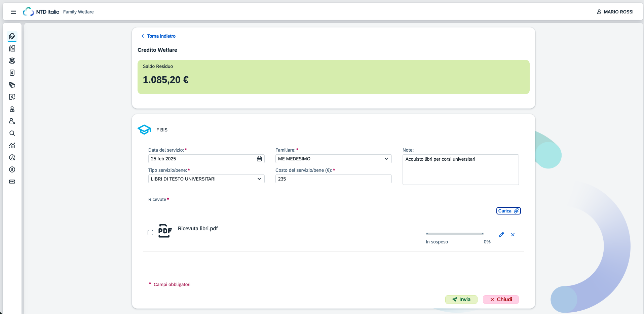Click the magnifier search sidebar icon

click(12, 133)
